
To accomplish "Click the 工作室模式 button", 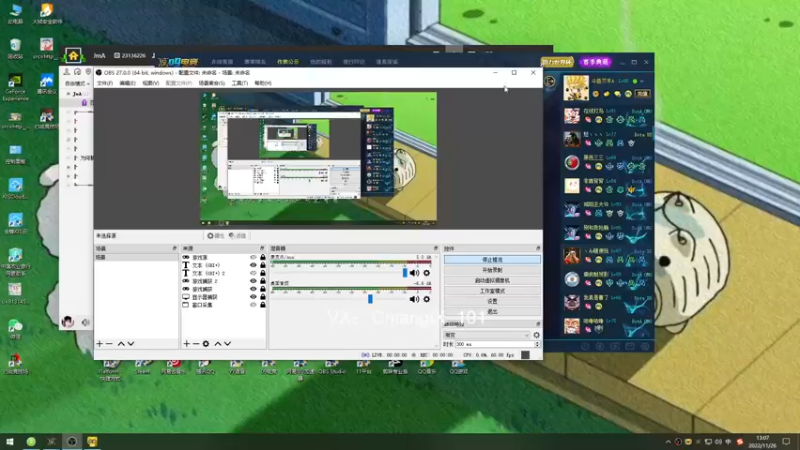I will [x=492, y=291].
